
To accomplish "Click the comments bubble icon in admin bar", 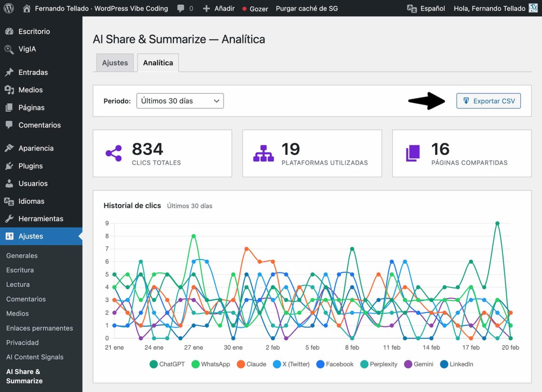I will [x=181, y=9].
